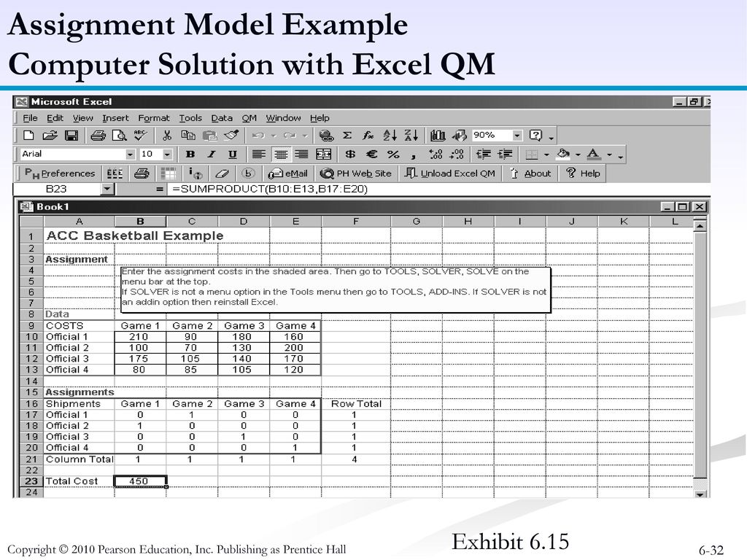Print using the standard toolbar printer icon
The height and width of the screenshot is (560, 747).
98,136
